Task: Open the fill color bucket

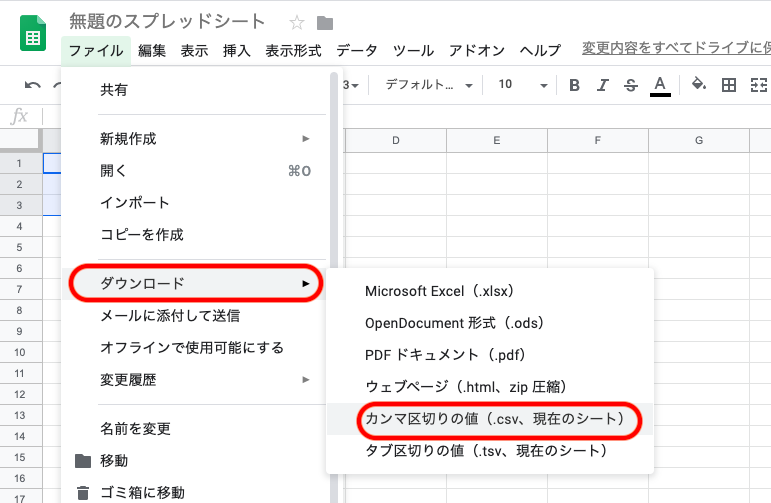Action: click(x=699, y=84)
